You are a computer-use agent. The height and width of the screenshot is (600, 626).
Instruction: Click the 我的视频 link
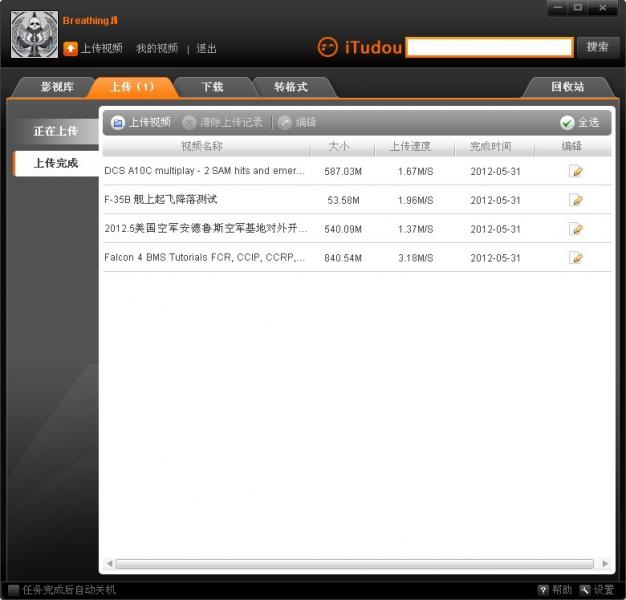(157, 48)
